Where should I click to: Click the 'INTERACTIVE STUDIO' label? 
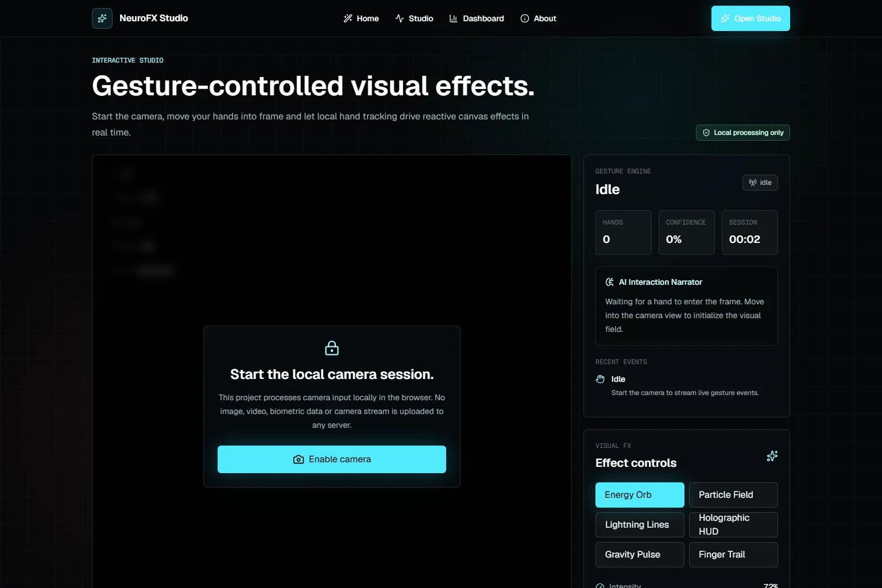coord(127,60)
